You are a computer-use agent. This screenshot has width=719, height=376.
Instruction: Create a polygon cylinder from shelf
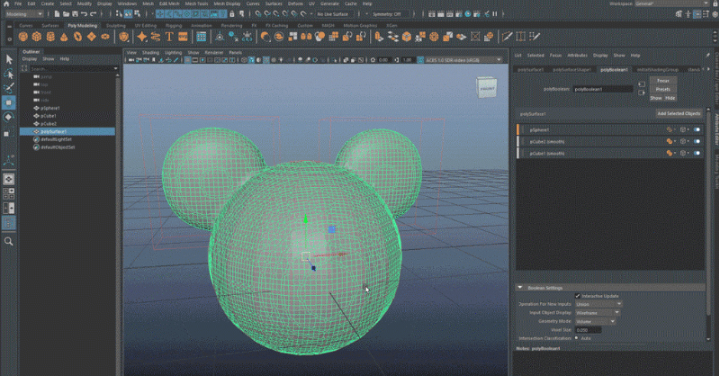click(50, 36)
